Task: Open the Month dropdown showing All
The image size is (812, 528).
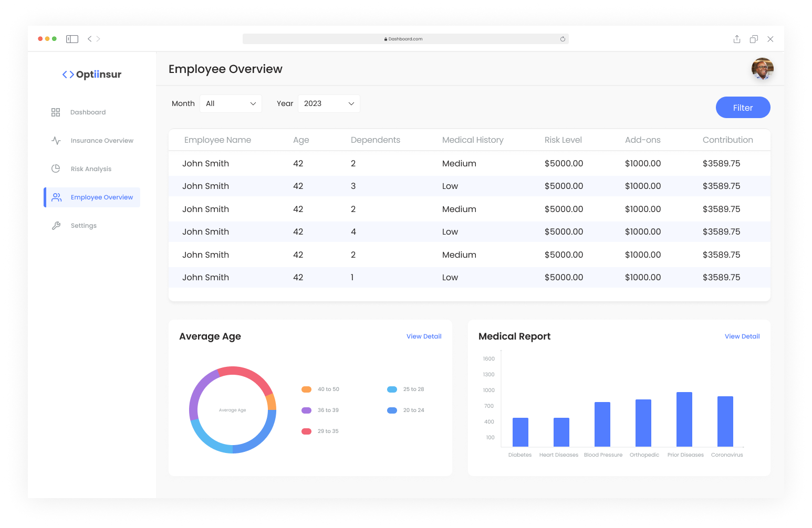Action: (231, 103)
